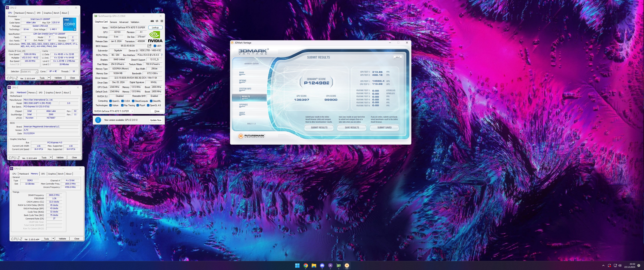Click the GPU-Z taskbar icon
The height and width of the screenshot is (270, 644).
pos(338,265)
